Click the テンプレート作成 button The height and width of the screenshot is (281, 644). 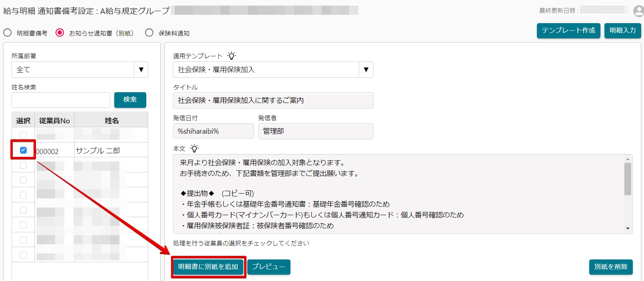point(568,31)
